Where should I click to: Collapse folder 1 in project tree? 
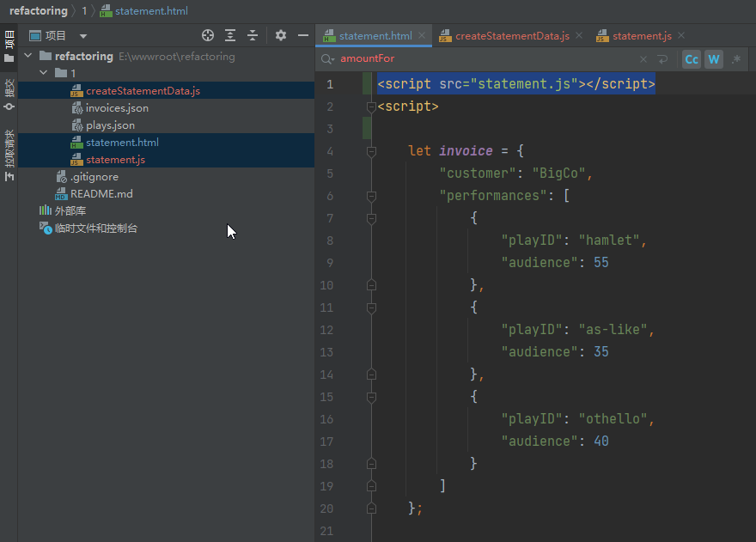coord(44,74)
